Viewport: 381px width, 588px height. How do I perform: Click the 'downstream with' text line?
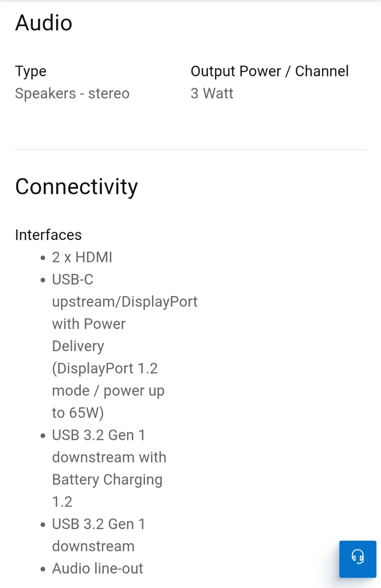[x=109, y=457]
